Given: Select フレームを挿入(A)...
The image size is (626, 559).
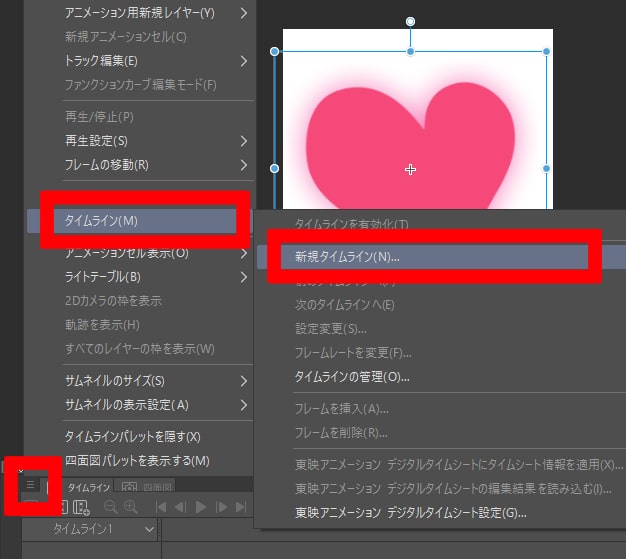Looking at the screenshot, I should coord(341,409).
